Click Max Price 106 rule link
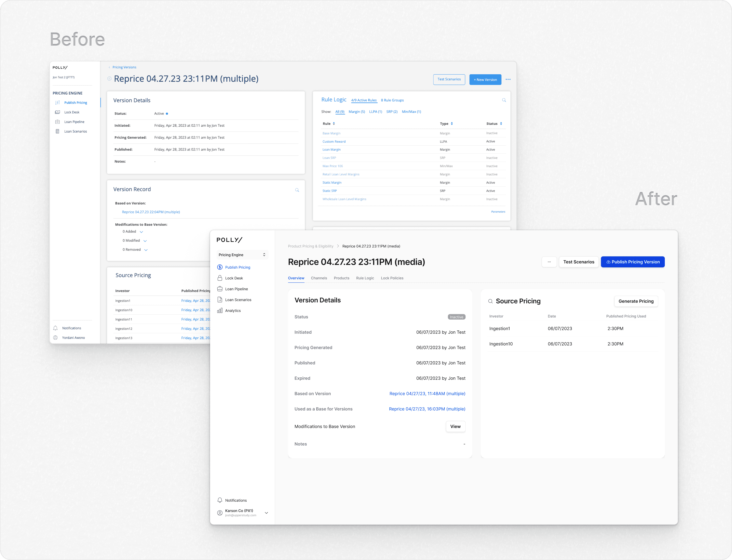Screen dimensions: 732x560 pyautogui.click(x=333, y=166)
